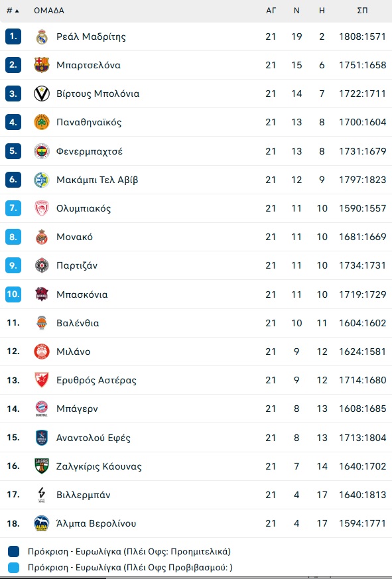Click the Alba Berlin team logo
Screen dimensions: 392x579
[42, 523]
